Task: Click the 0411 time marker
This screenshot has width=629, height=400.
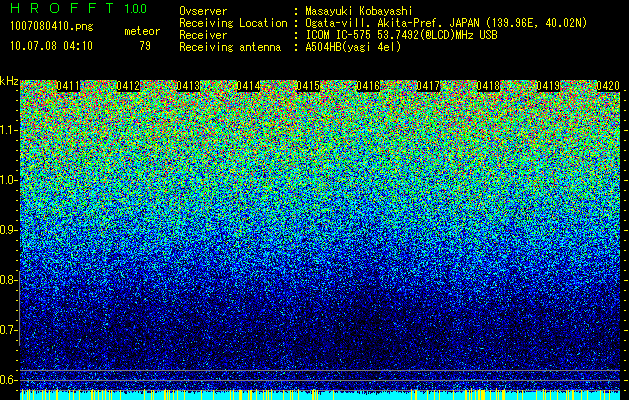Action: 68,86
